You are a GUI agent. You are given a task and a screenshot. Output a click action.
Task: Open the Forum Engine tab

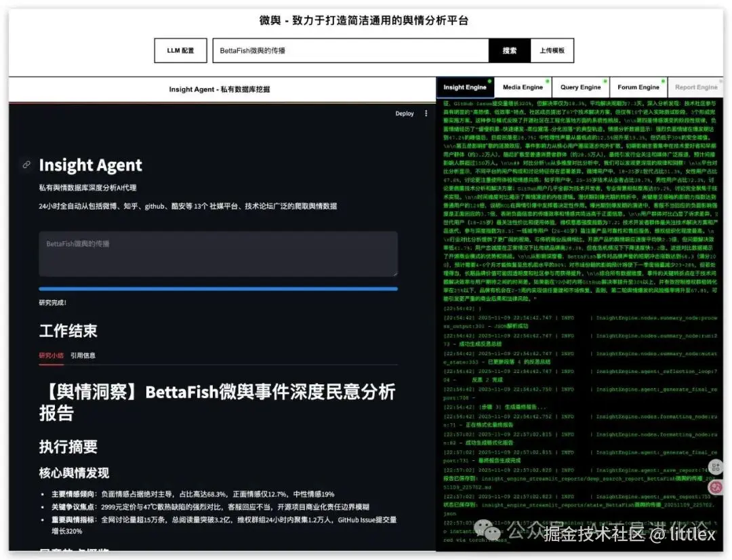(x=638, y=87)
